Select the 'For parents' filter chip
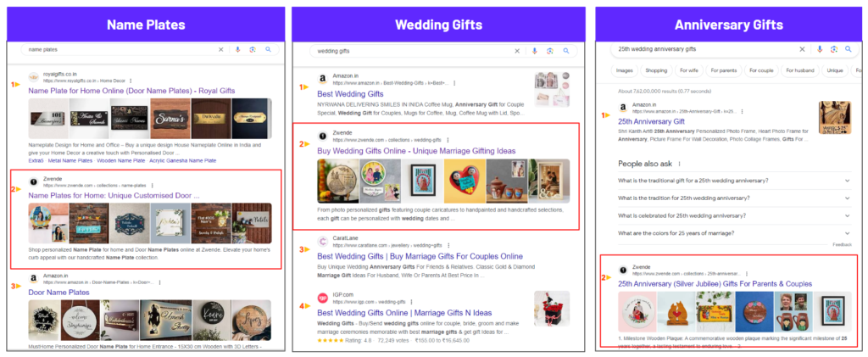Viewport: 868px width, 357px height. (x=724, y=71)
